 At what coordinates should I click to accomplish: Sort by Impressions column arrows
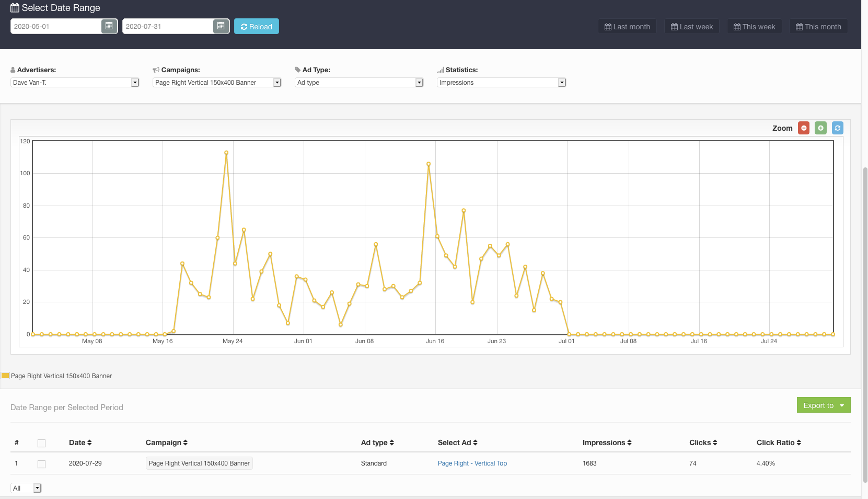point(629,443)
